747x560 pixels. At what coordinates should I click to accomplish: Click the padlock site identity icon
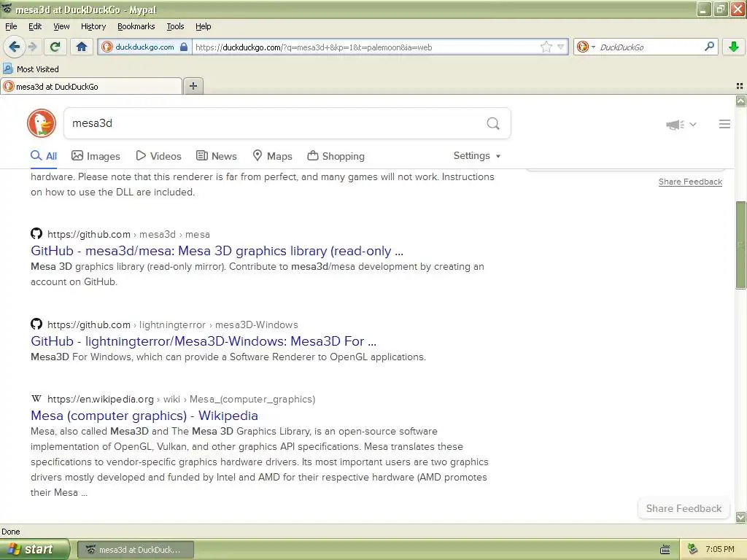pos(183,47)
